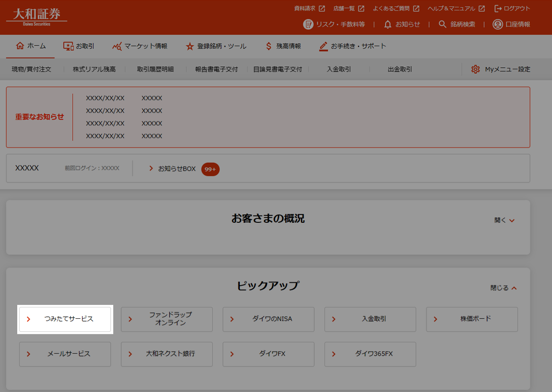
Task: Click external link icon beside ヘルプ&マニュアル
Action: (x=482, y=8)
